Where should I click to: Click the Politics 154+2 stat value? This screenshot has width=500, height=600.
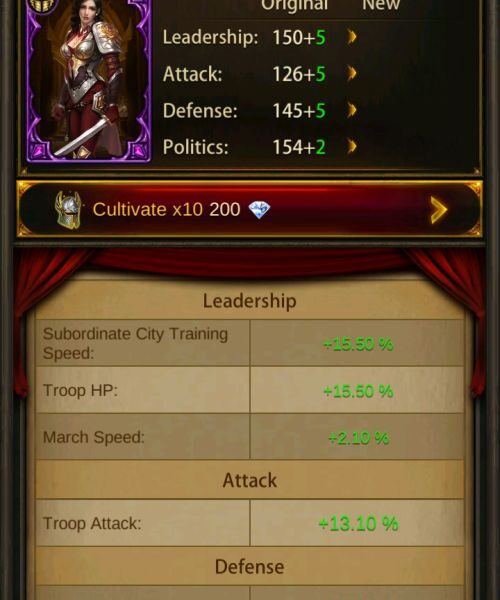(299, 147)
